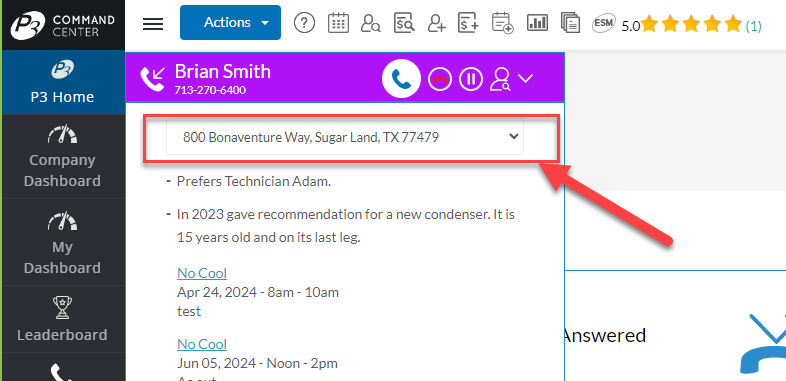
Task: Open Leaderboard in sidebar
Action: 63,319
